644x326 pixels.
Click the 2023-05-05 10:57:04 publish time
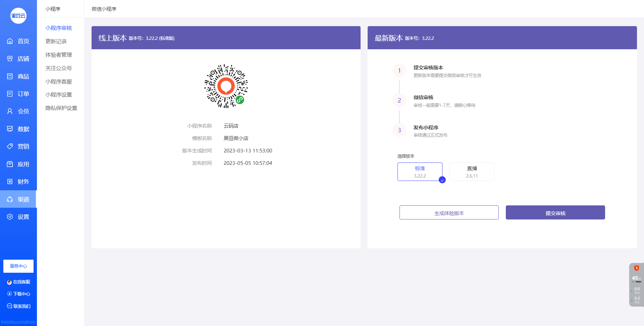click(x=248, y=163)
